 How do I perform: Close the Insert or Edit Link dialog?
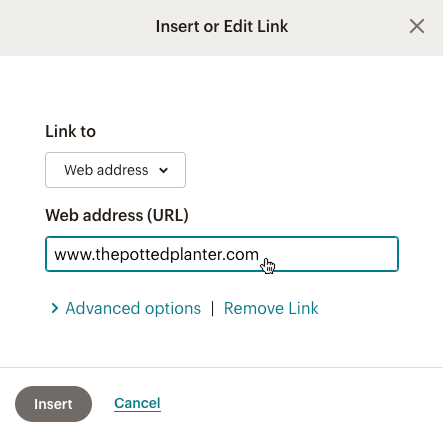417,26
